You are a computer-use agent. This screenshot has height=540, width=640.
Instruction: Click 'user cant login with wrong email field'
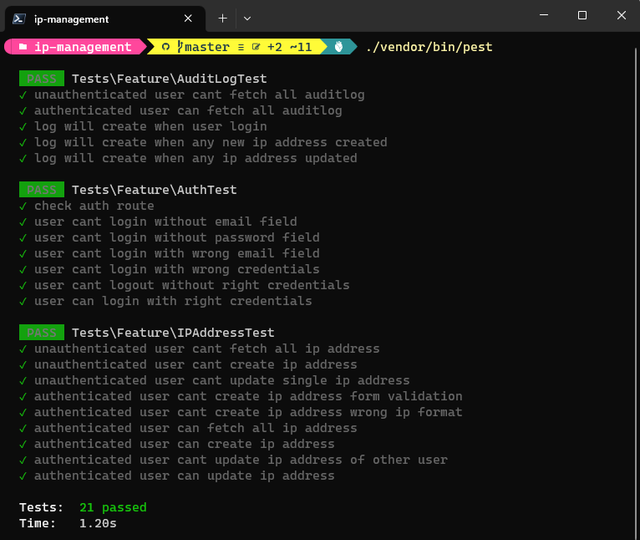click(x=177, y=253)
